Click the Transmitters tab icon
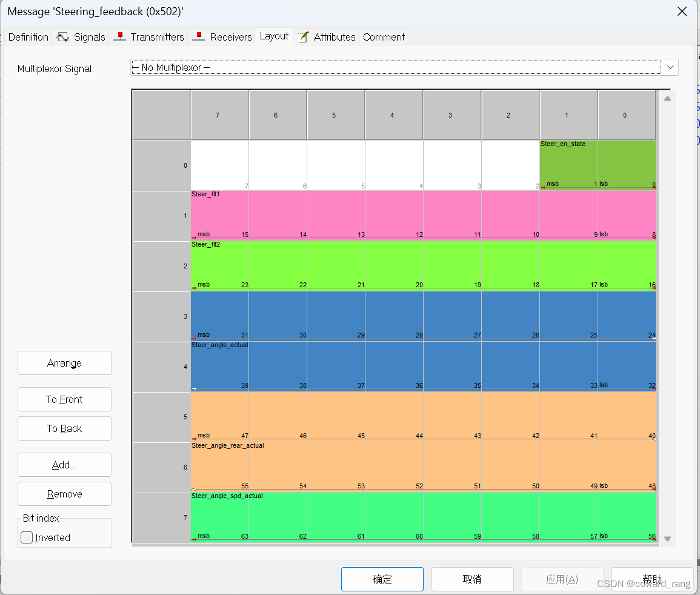 pyautogui.click(x=119, y=36)
